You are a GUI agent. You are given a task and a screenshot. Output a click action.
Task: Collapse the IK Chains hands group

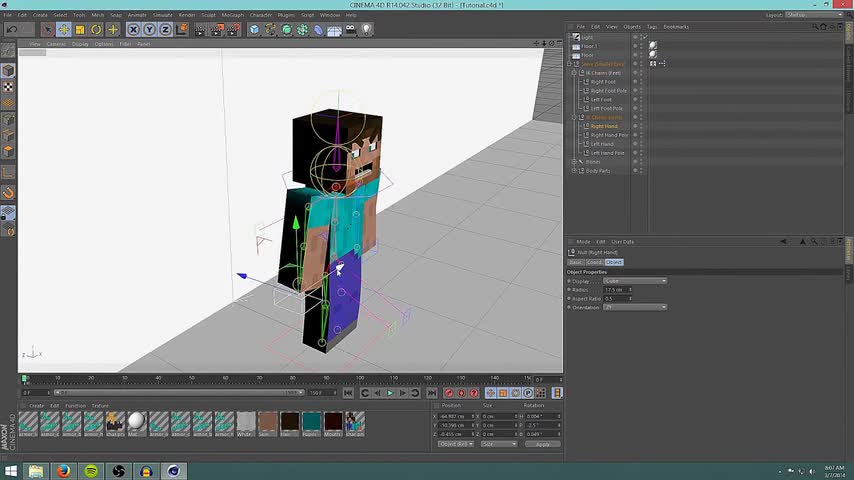point(574,117)
